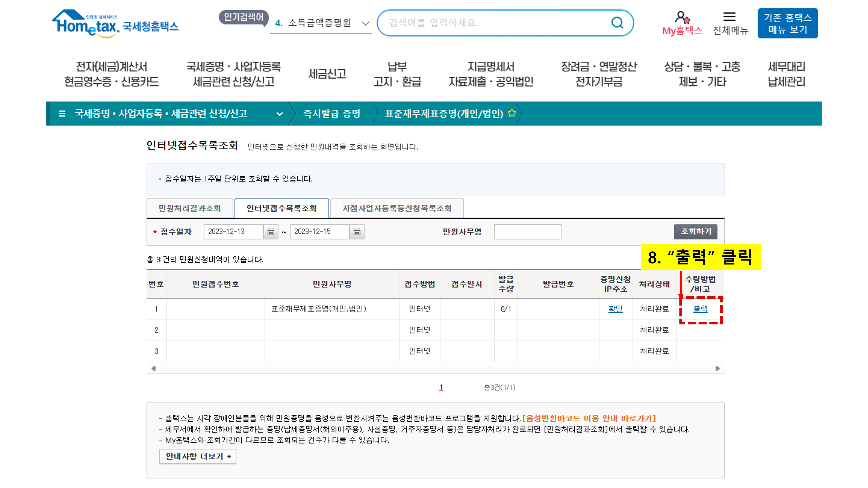
Task: Open calendar for end date 2023-12-15
Action: 357,232
